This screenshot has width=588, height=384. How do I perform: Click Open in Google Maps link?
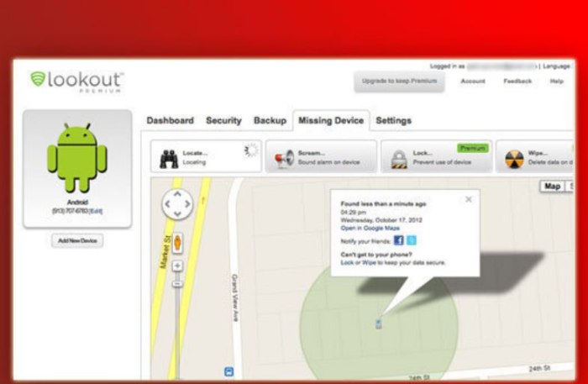(370, 228)
